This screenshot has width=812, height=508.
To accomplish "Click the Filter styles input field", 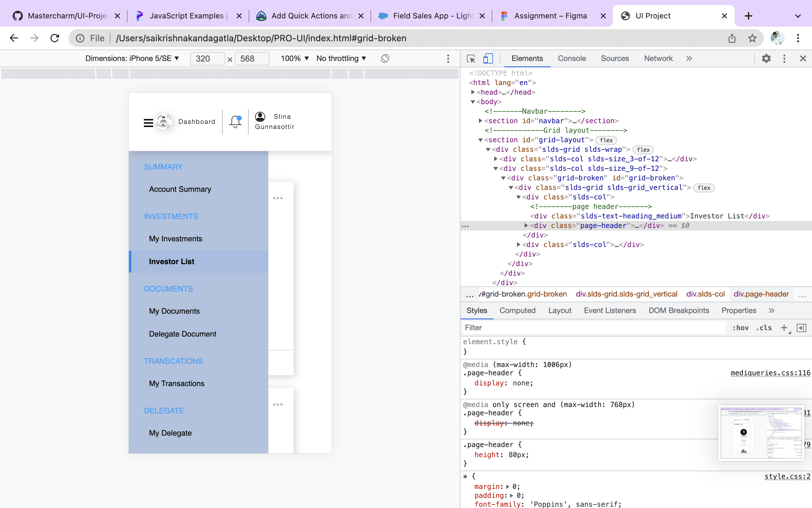I will point(593,328).
